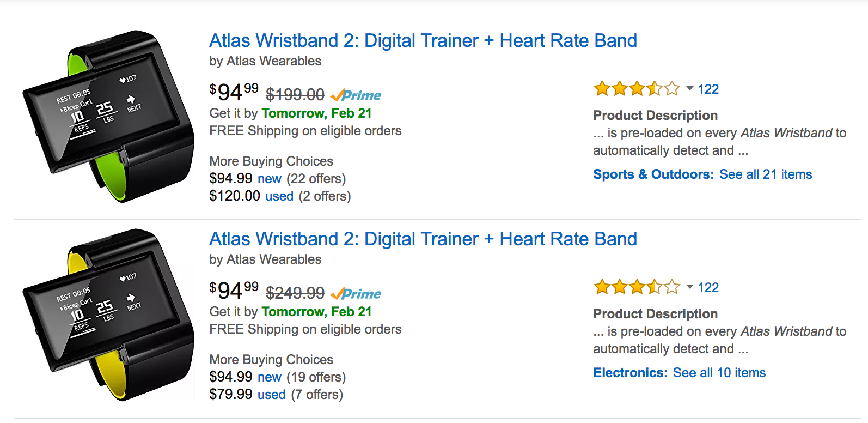Click the Prime logo on the first listing

coord(356,95)
